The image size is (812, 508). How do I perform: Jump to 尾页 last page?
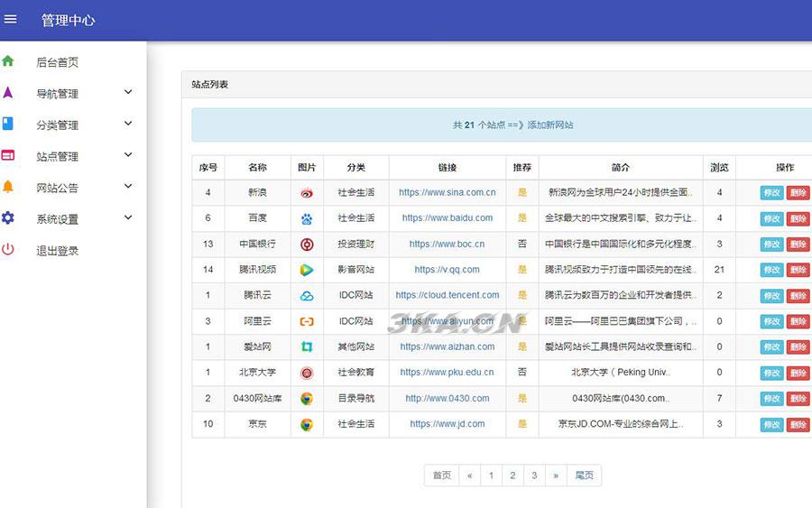[x=584, y=476]
